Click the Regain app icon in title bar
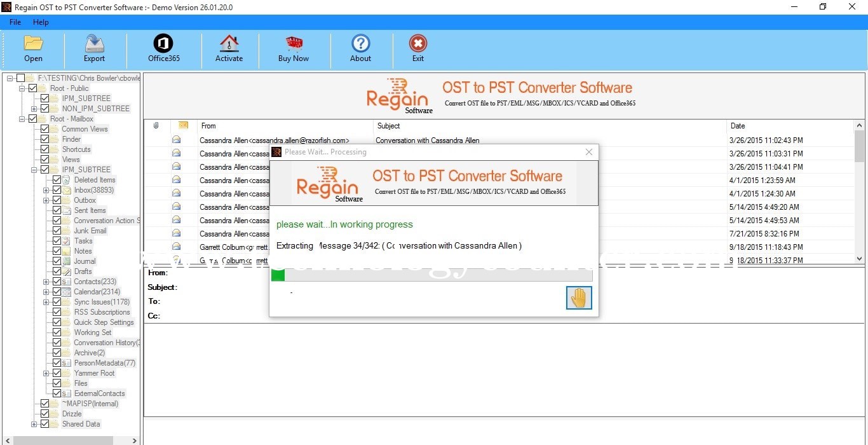Viewport: 868px width, 445px height. coord(6,6)
